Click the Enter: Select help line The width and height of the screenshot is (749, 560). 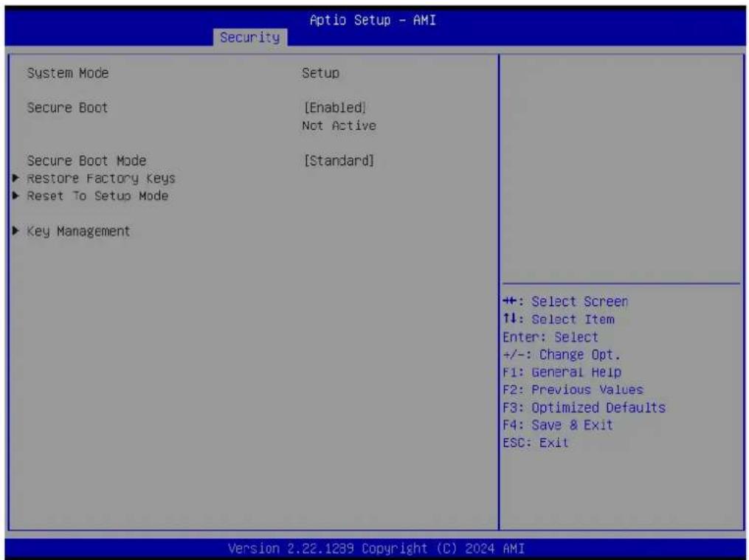(x=550, y=337)
